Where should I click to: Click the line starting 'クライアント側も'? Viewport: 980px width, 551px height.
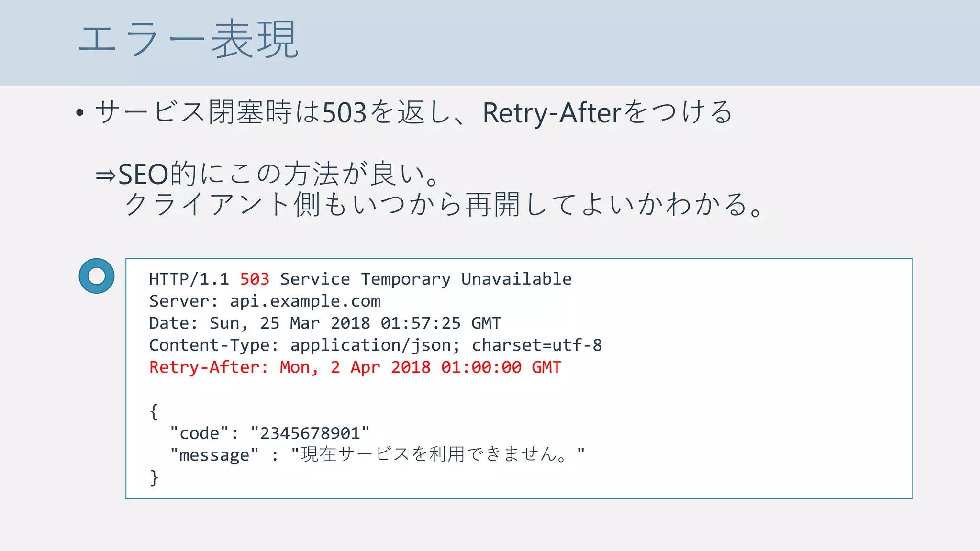click(444, 204)
